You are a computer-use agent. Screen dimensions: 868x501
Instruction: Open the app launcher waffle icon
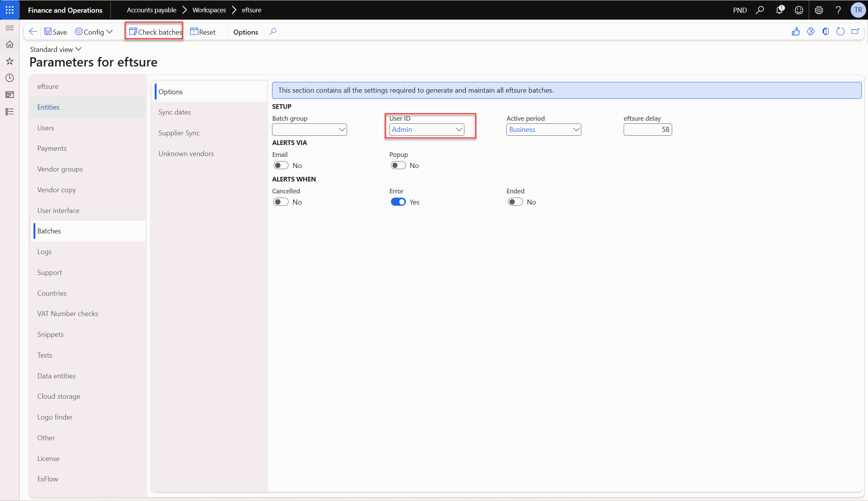pyautogui.click(x=10, y=10)
